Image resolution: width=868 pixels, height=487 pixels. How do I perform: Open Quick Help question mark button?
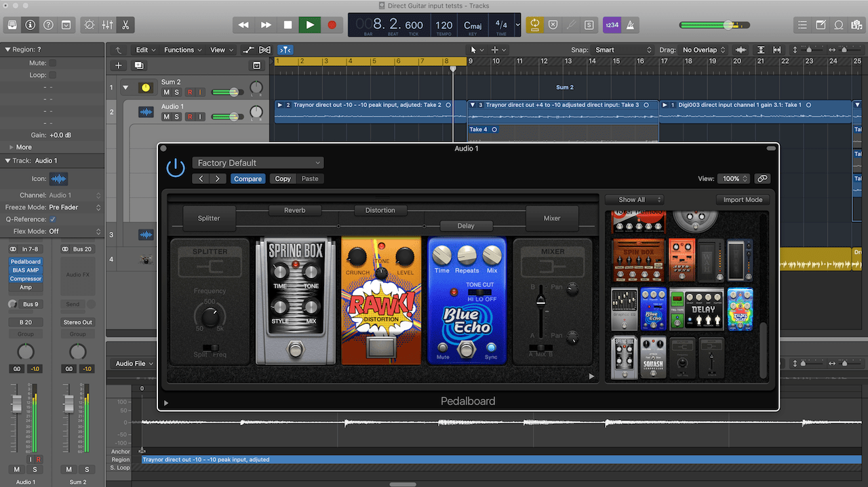[48, 25]
